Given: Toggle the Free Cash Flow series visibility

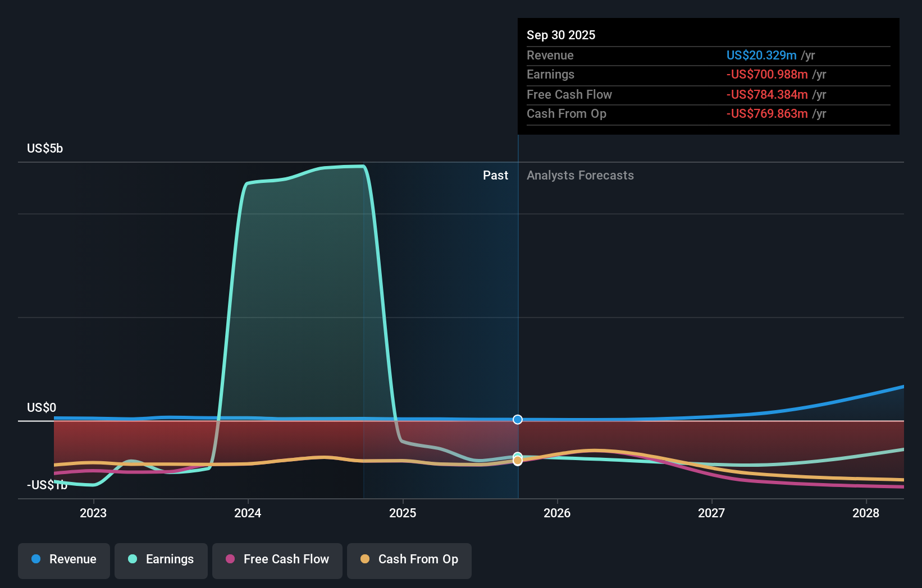Looking at the screenshot, I should [277, 559].
